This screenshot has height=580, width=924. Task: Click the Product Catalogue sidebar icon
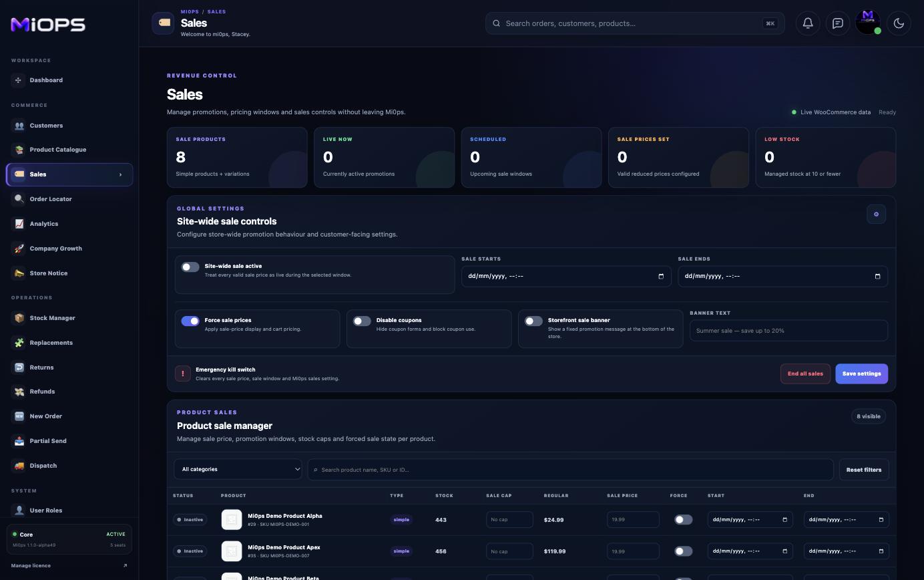coord(19,150)
